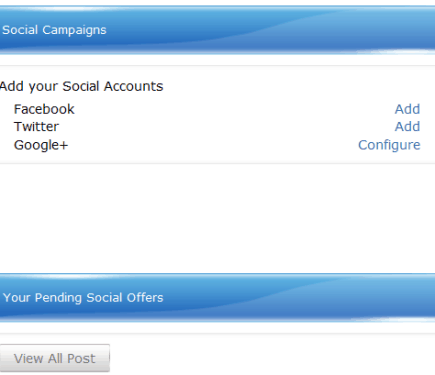The image size is (435, 375).
Task: Click empty space between Facebook and its Add link
Action: pyautogui.click(x=233, y=109)
